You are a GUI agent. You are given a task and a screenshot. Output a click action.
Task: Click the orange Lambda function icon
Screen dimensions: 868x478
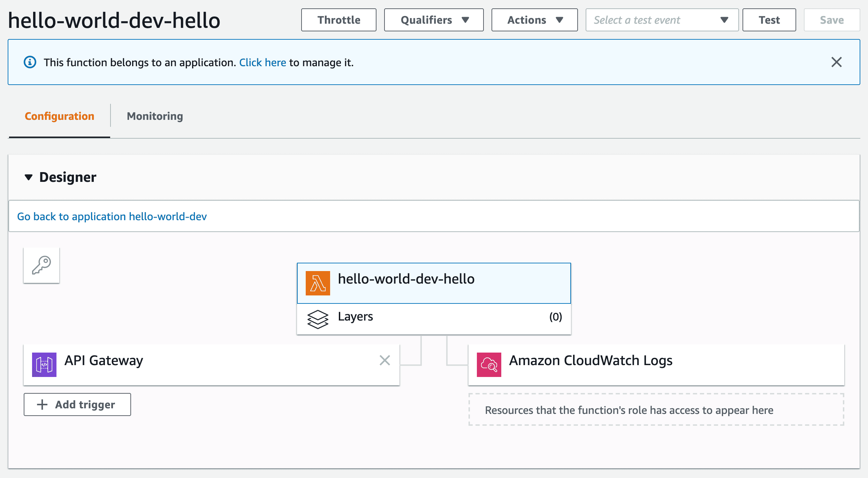318,283
